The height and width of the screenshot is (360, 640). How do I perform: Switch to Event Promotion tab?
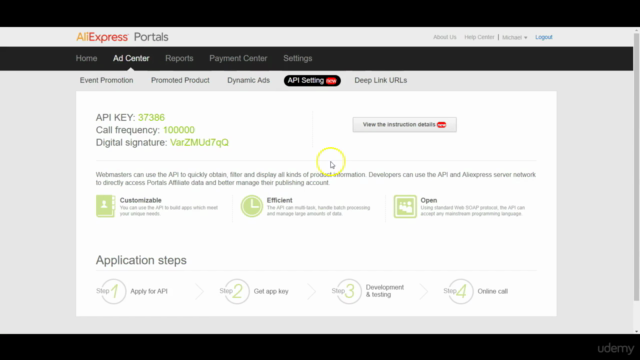pos(107,80)
